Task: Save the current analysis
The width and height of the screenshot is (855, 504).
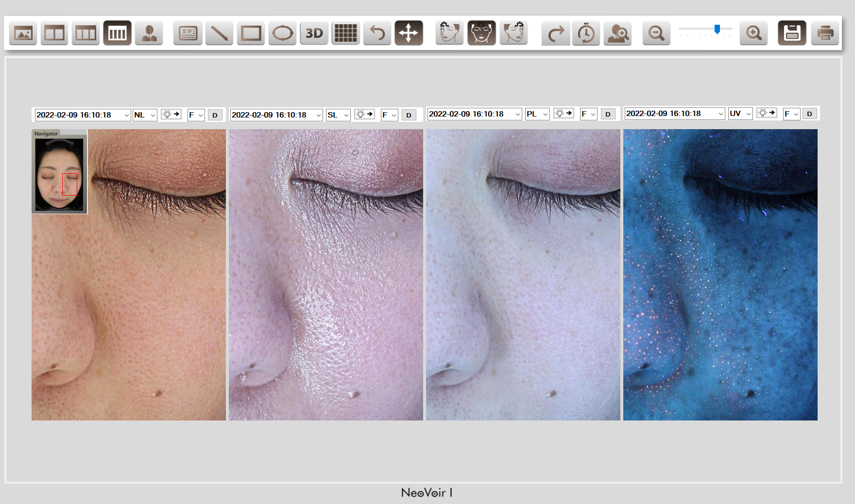Action: (792, 34)
